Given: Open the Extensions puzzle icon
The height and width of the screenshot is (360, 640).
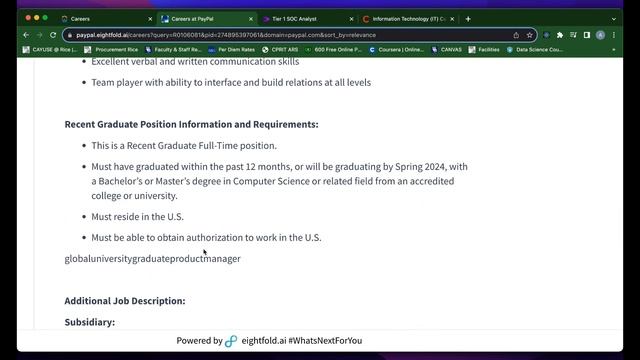Looking at the screenshot, I should pos(560,35).
